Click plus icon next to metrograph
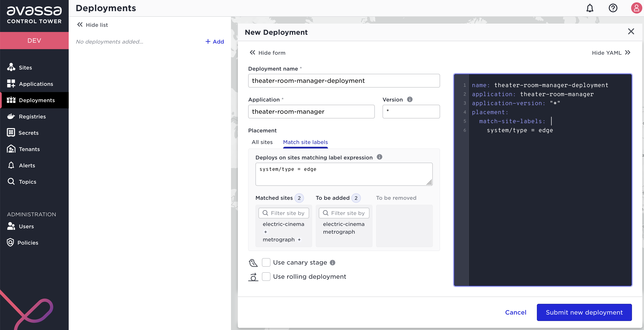The image size is (644, 330). point(299,240)
